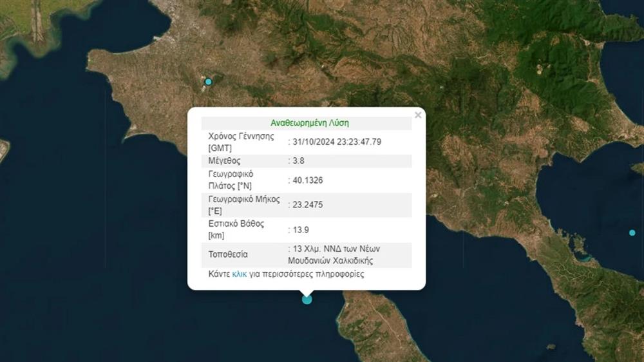Image resolution: width=644 pixels, height=362 pixels.
Task: Click the popup's pointer tip above the epicenter
Action: pos(307,292)
